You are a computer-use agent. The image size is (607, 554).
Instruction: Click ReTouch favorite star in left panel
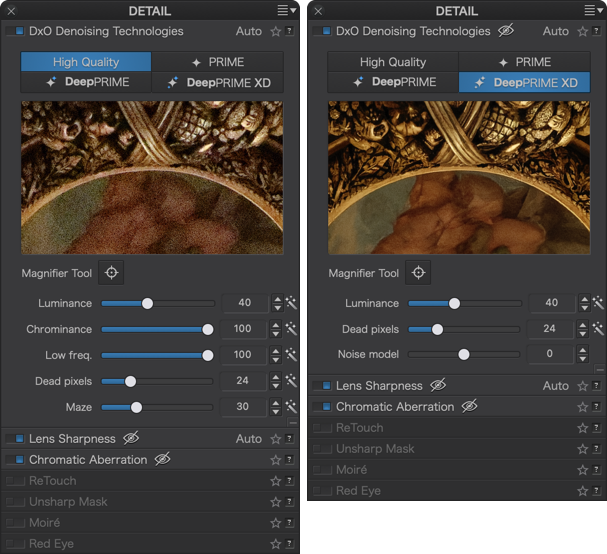click(276, 481)
